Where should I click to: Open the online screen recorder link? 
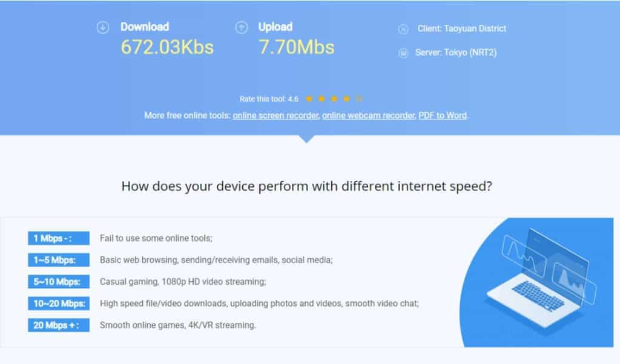click(275, 115)
